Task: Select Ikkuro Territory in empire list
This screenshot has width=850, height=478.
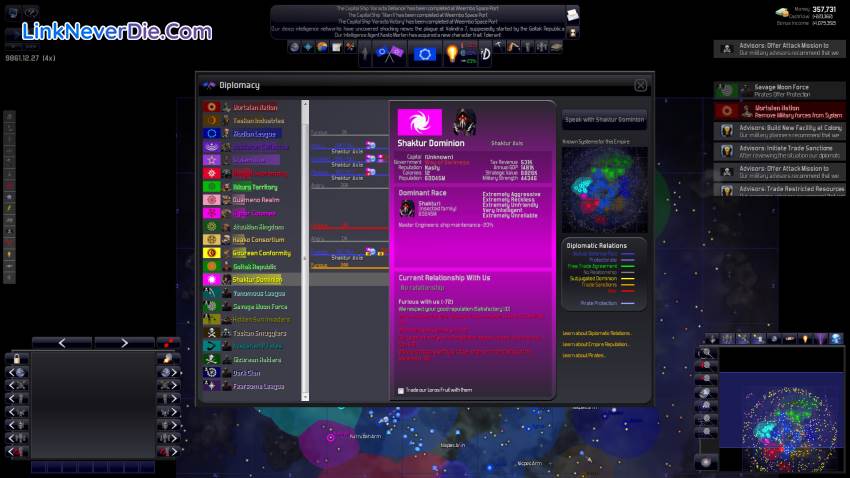Action: point(252,187)
